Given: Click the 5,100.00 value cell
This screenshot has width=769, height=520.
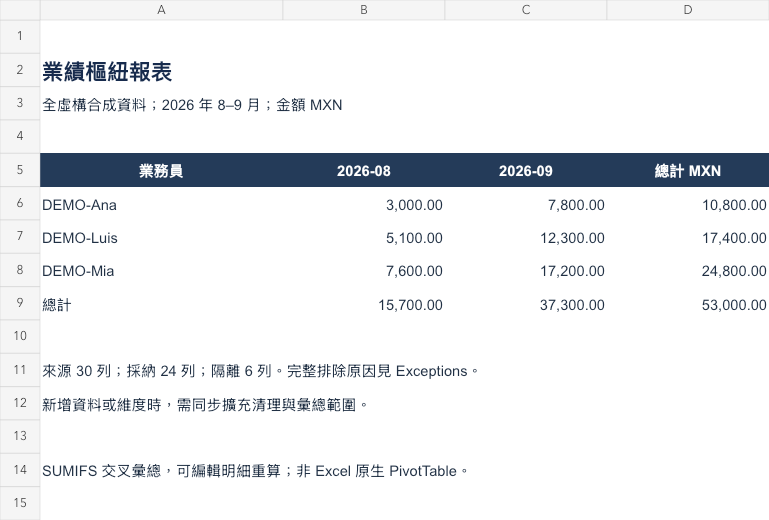Looking at the screenshot, I should (x=364, y=238).
